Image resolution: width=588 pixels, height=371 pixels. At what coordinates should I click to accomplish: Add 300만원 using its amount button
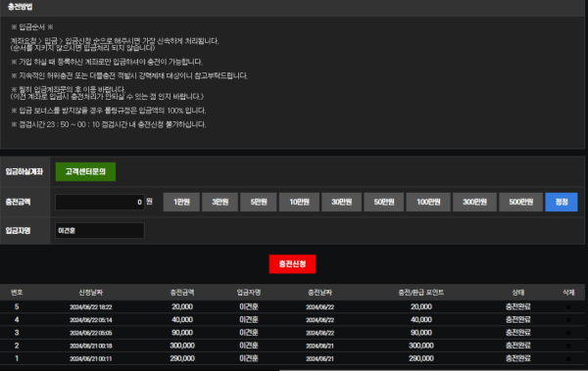474,202
